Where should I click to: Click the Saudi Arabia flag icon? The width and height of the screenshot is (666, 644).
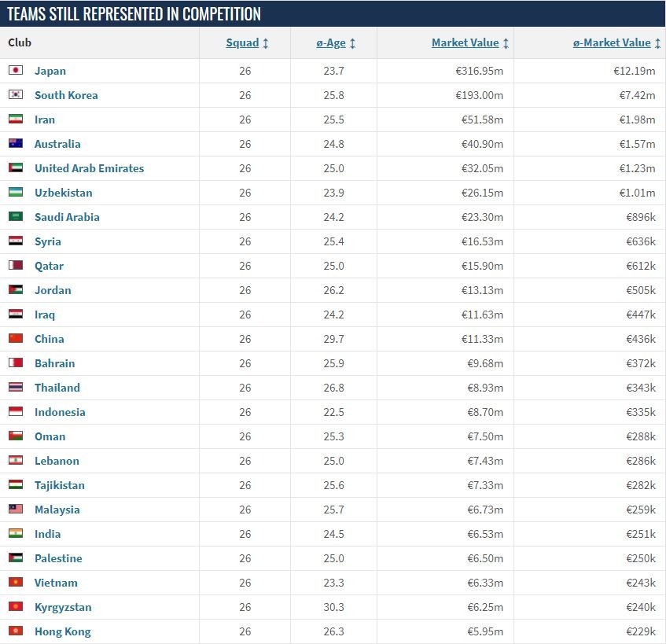tap(16, 216)
